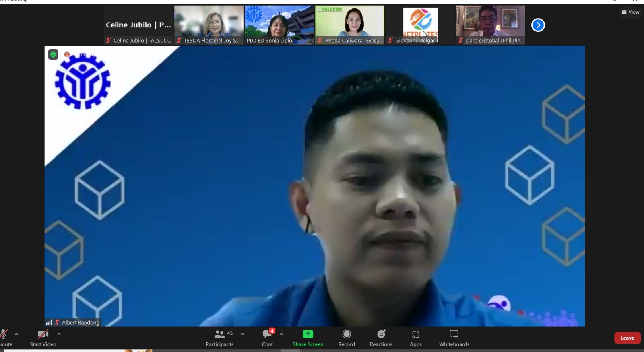644x352 pixels.
Task: Click Albert Bandong's signal strength icon
Action: pos(49,323)
